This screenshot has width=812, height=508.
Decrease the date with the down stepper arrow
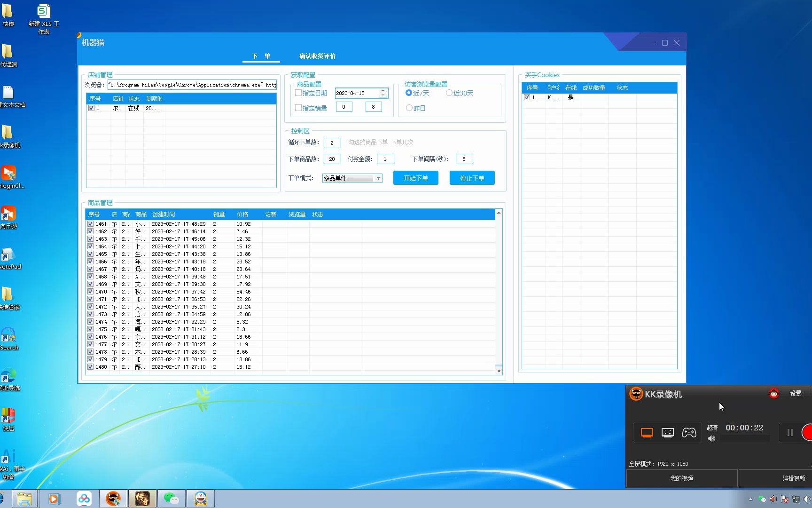point(383,95)
